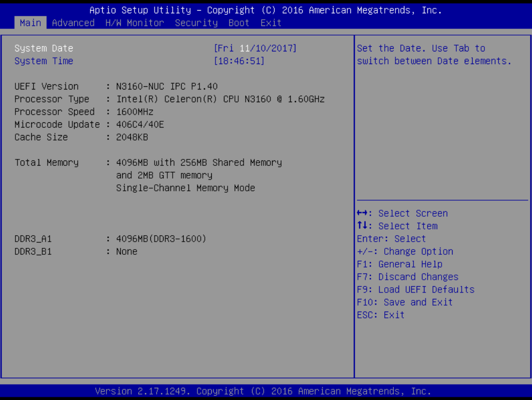Click F7: Discard Changes hint
The width and height of the screenshot is (532, 400).
tap(408, 277)
